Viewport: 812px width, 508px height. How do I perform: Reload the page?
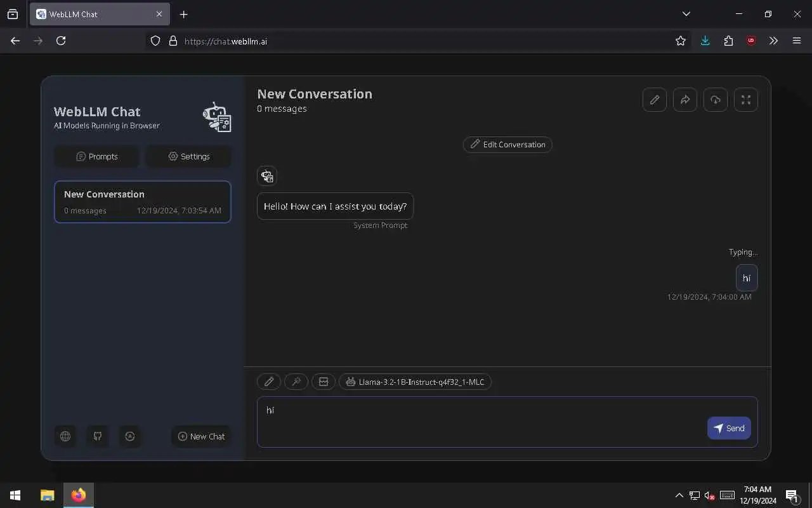[x=61, y=41]
